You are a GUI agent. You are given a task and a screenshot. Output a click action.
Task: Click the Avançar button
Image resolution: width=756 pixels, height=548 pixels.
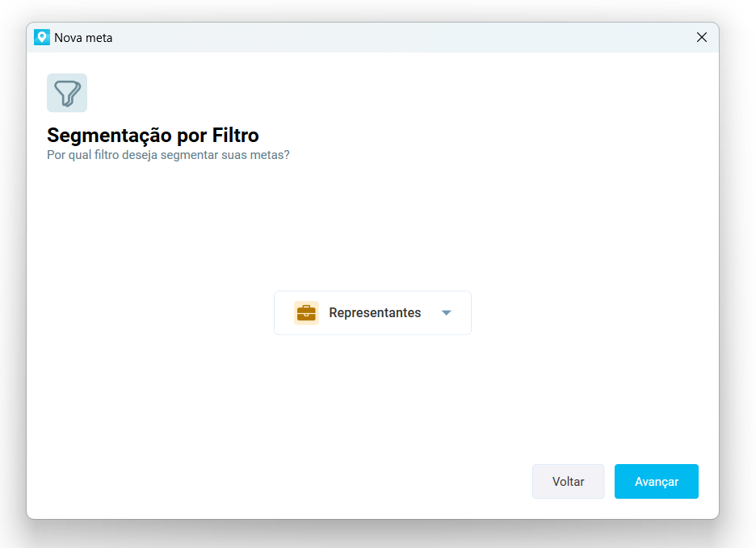(x=656, y=481)
